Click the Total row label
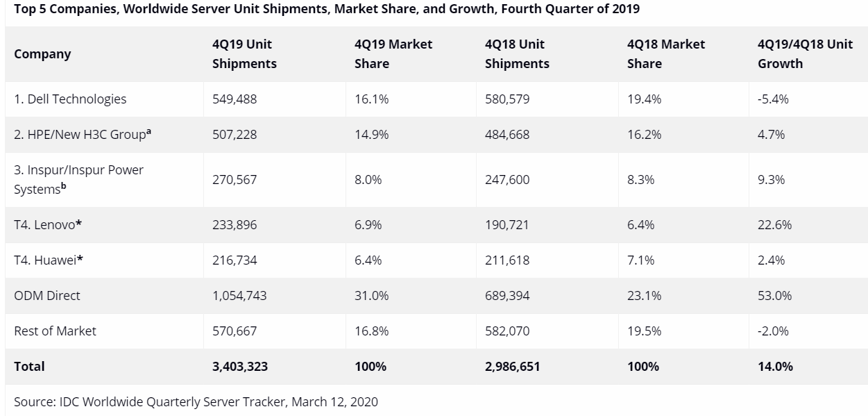 point(29,366)
